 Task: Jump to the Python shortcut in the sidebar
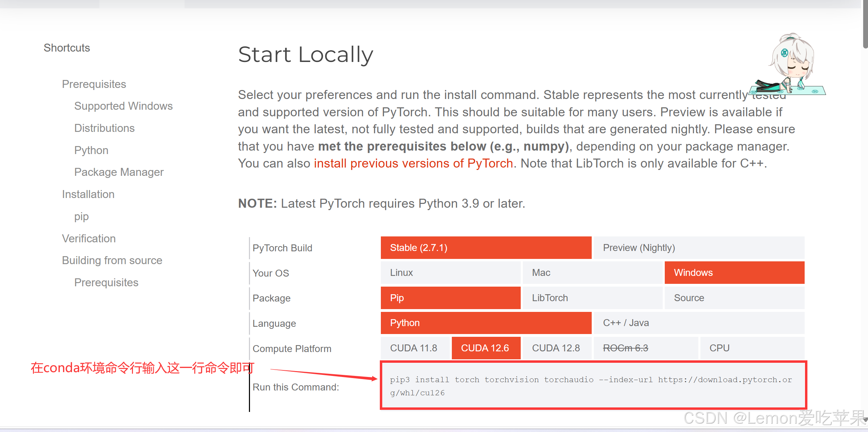click(x=91, y=150)
